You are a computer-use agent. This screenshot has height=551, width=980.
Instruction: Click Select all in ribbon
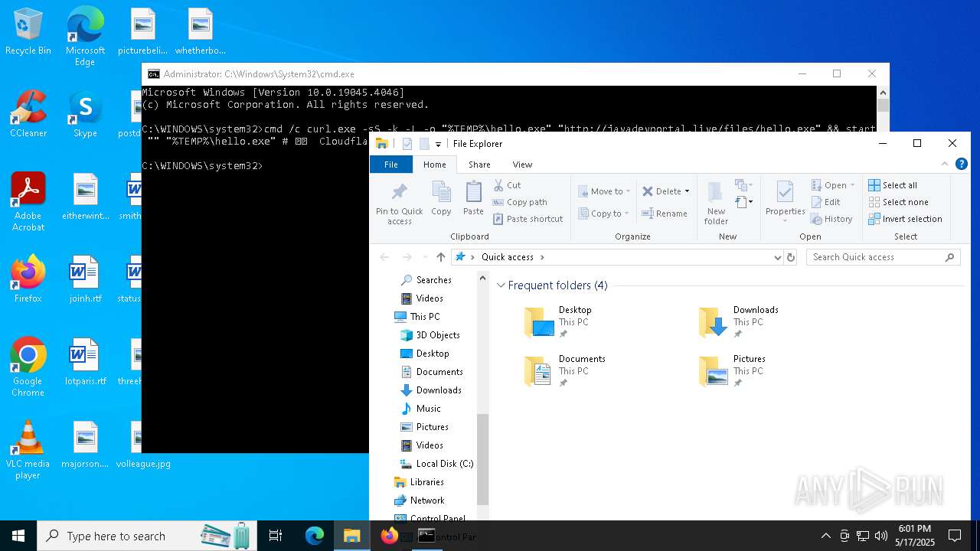[x=892, y=185]
